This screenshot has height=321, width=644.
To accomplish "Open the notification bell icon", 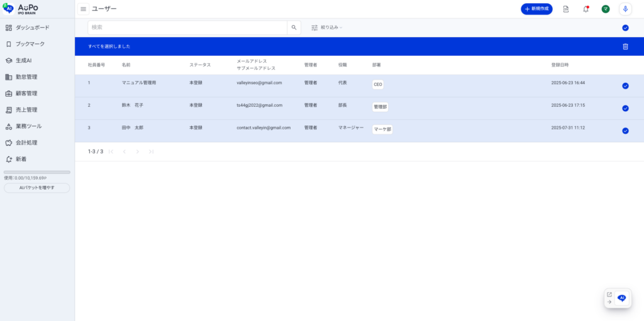I will coord(586,9).
